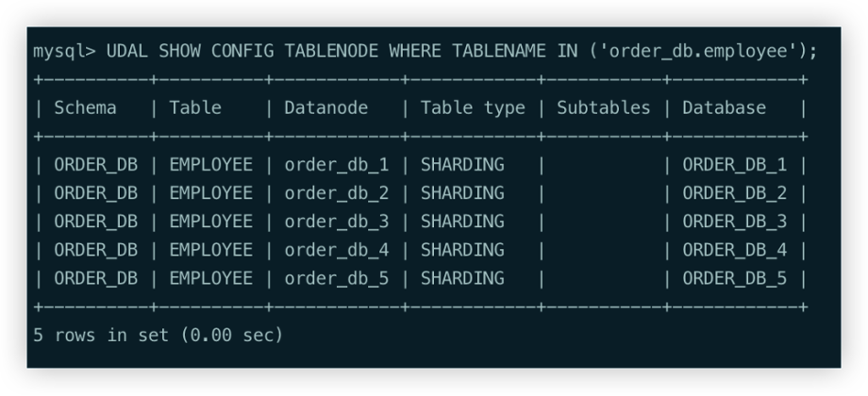This screenshot has width=868, height=396.
Task: Click ORDER_DB_1 in the Database column
Action: pos(734,165)
